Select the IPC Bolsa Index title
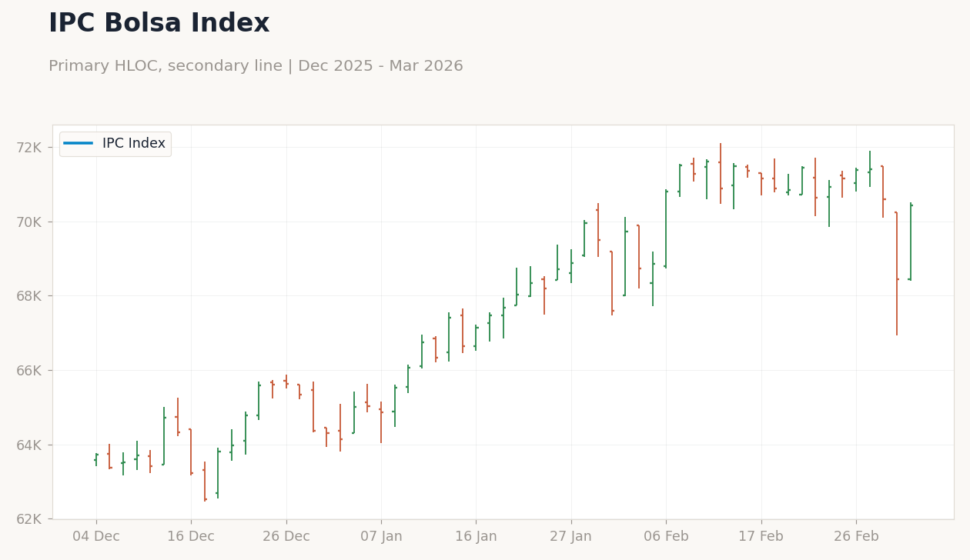This screenshot has height=560, width=970. point(159,24)
